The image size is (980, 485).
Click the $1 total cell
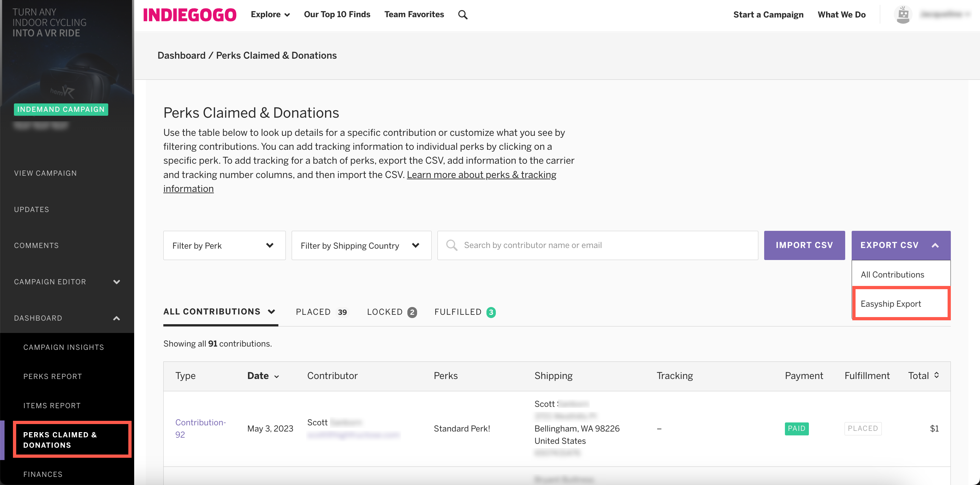tap(934, 429)
